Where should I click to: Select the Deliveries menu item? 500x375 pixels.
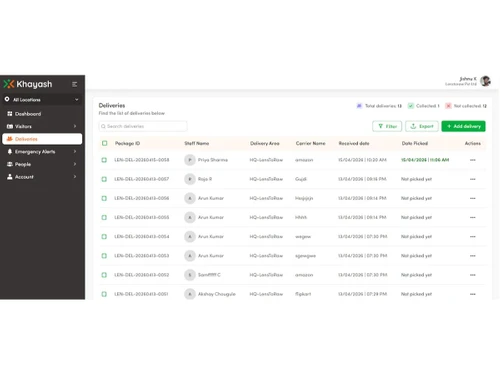[42, 139]
